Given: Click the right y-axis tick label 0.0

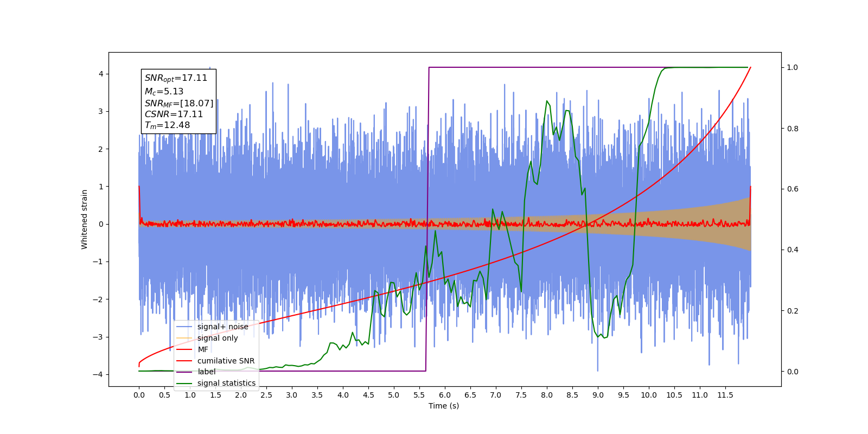Looking at the screenshot, I should (793, 372).
